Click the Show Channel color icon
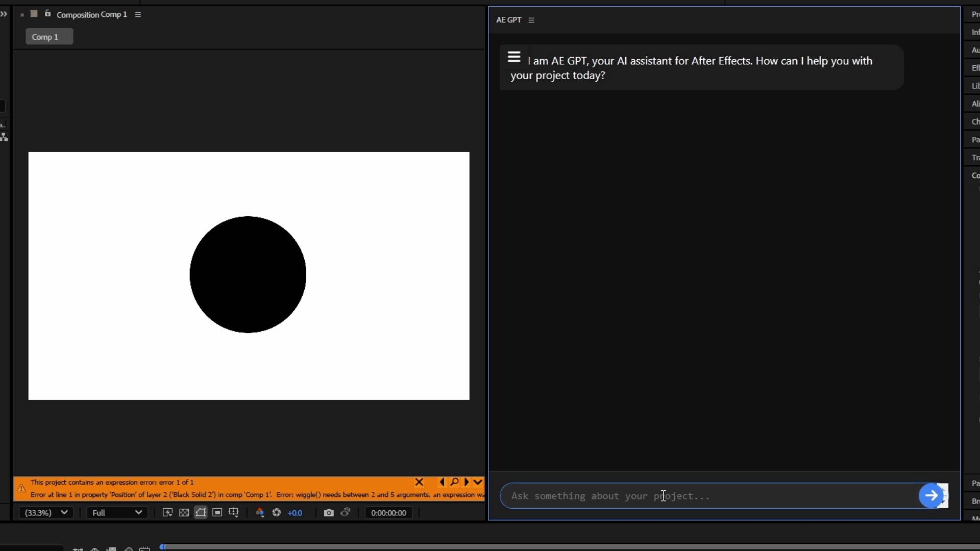Viewport: 980px width, 551px height. [260, 513]
